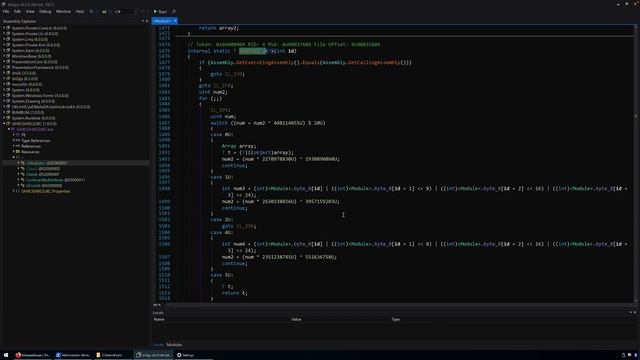Expand System.Private.Xml assembly node
The height and width of the screenshot is (360, 640).
tap(4, 45)
